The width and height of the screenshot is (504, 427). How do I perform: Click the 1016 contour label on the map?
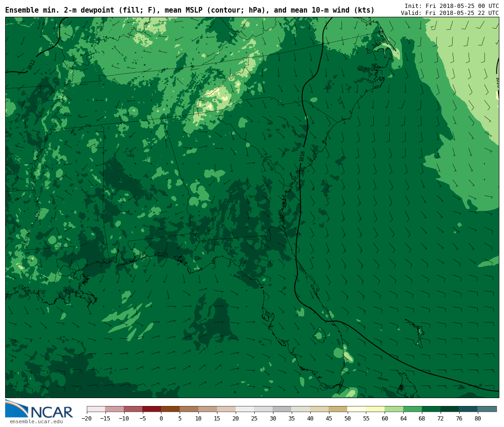click(302, 156)
